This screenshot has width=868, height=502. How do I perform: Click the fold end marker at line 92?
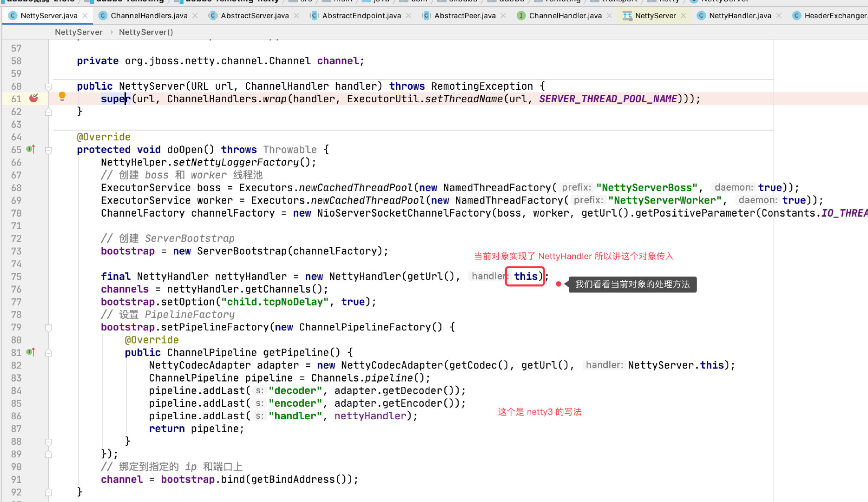48,492
